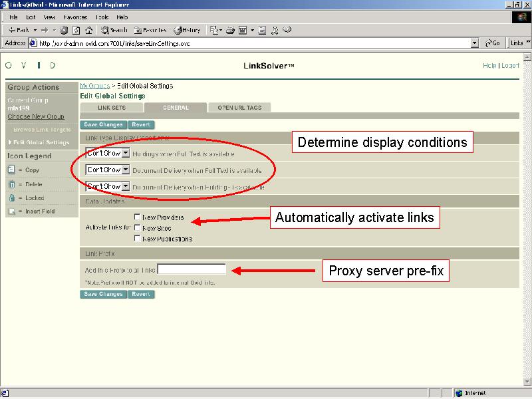This screenshot has height=399, width=532.
Task: Expand the Mail button dropdown arrow
Action: 221,30
